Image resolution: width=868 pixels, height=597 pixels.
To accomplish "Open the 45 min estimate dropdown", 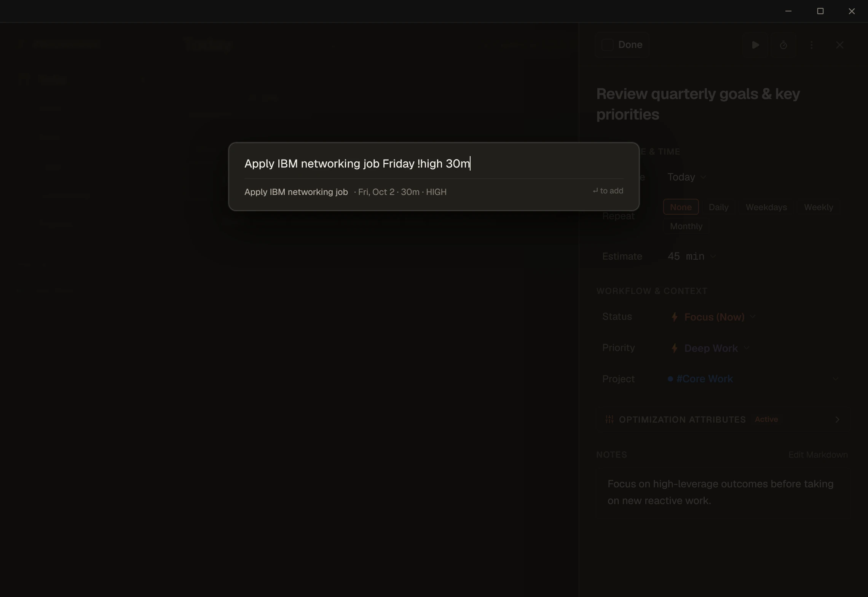I will [692, 256].
